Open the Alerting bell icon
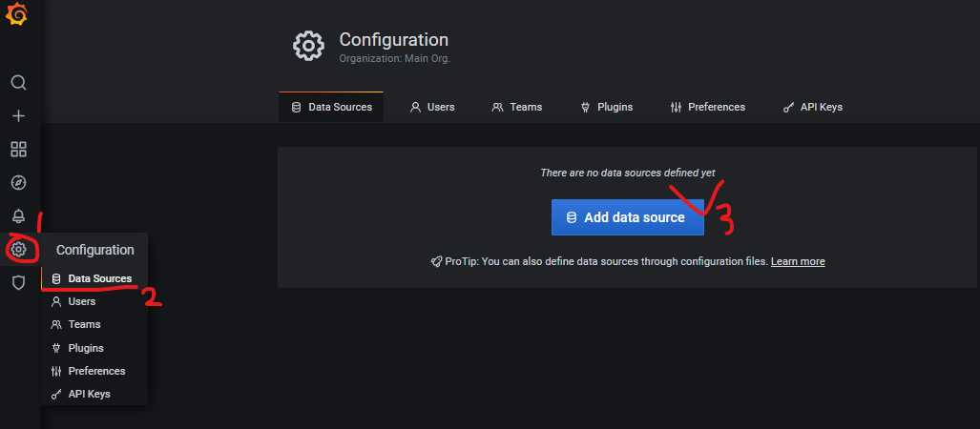Image resolution: width=980 pixels, height=429 pixels. (x=19, y=216)
